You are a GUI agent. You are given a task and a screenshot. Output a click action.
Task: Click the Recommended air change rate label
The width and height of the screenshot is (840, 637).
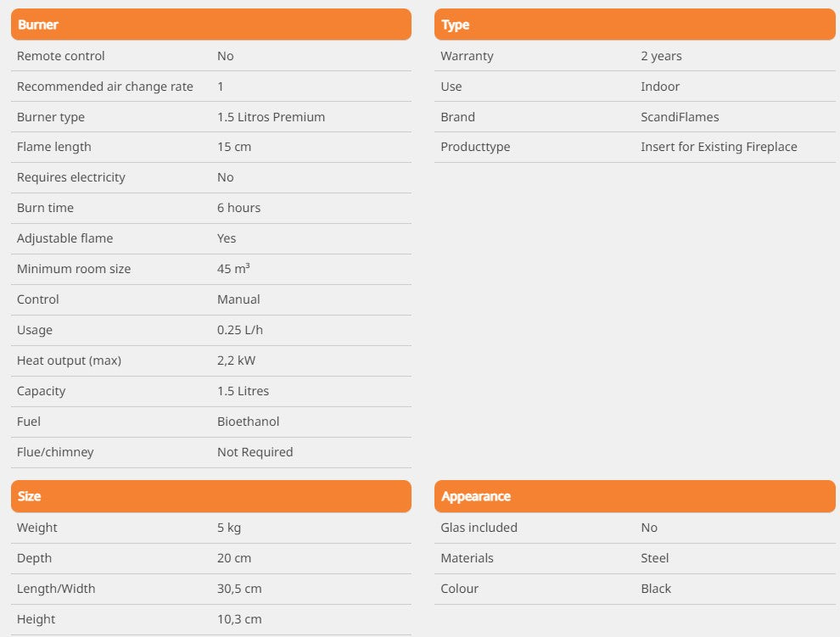click(x=105, y=87)
